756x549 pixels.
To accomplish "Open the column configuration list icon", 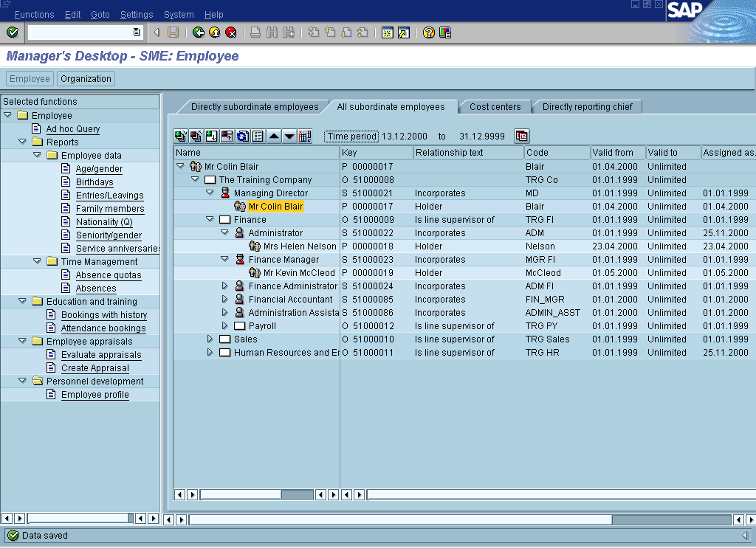I will pos(258,137).
